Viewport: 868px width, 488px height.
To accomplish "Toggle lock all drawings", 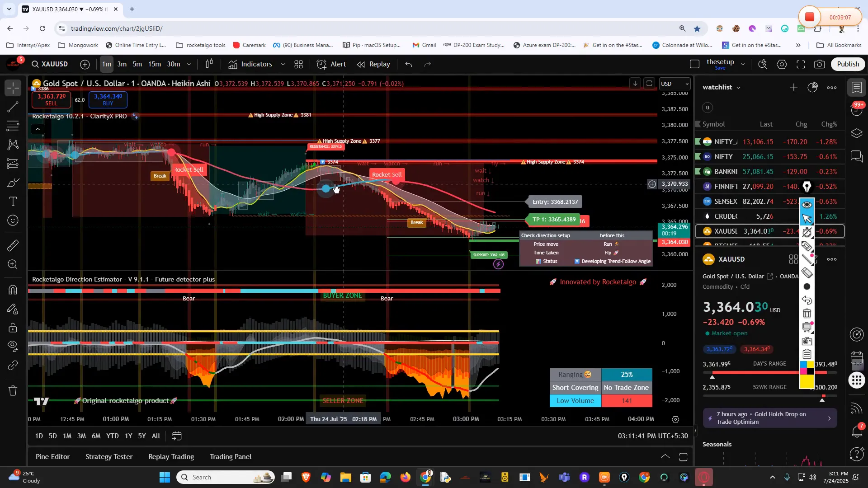I will (x=13, y=328).
